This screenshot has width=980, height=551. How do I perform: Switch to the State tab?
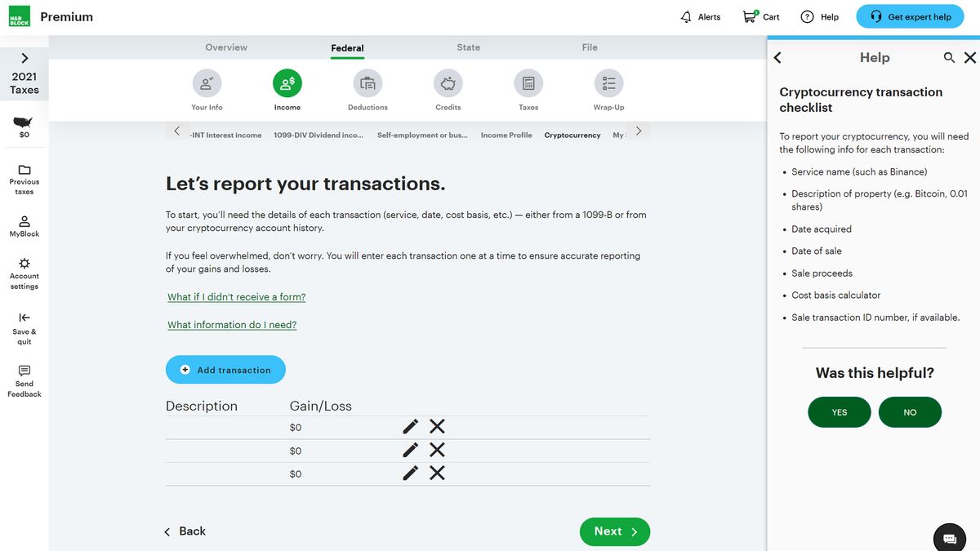pos(468,47)
